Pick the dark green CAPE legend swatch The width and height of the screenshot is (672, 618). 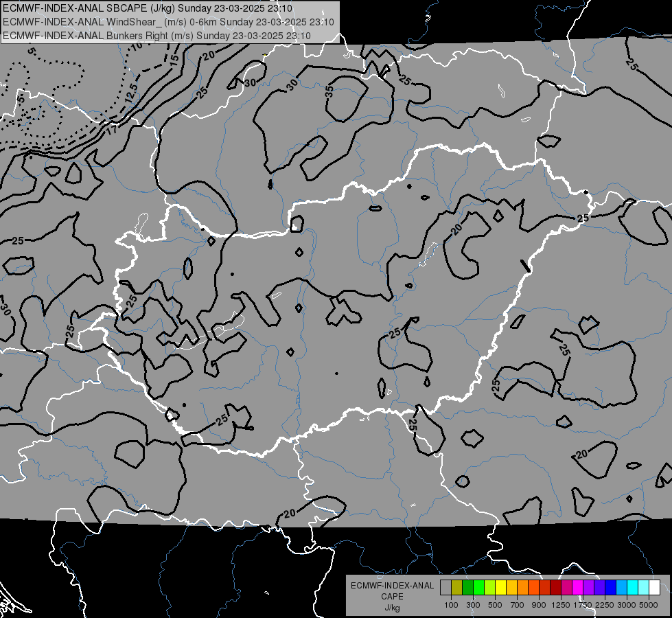467,588
